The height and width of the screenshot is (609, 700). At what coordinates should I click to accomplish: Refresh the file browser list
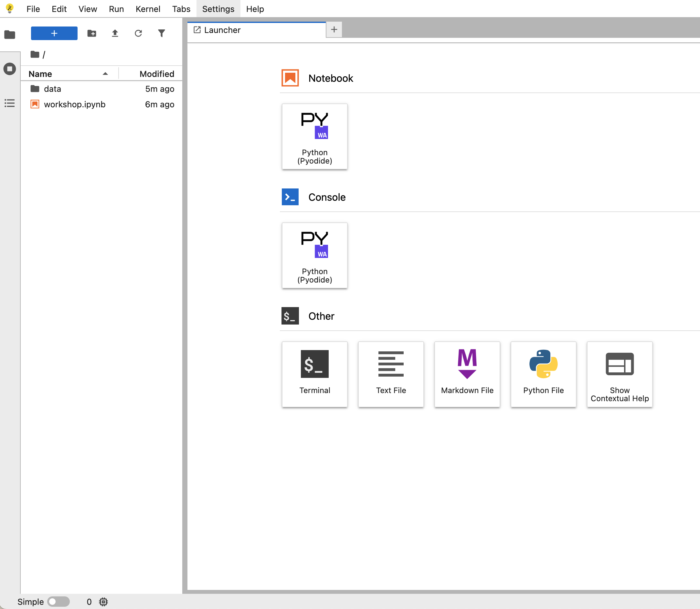138,33
